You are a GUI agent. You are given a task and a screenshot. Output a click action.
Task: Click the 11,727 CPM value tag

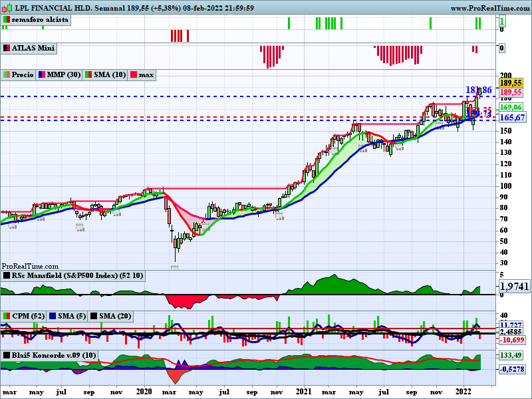pos(511,325)
